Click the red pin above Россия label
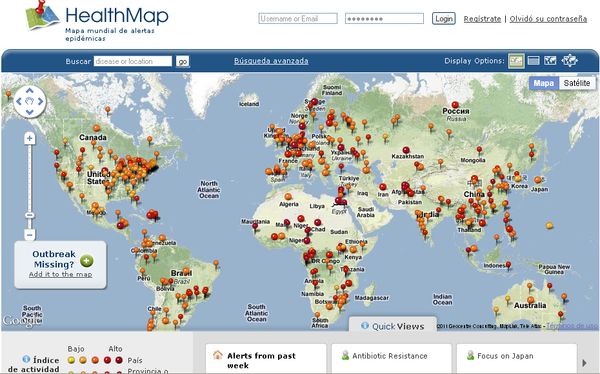The width and height of the screenshot is (600, 374). 455,105
